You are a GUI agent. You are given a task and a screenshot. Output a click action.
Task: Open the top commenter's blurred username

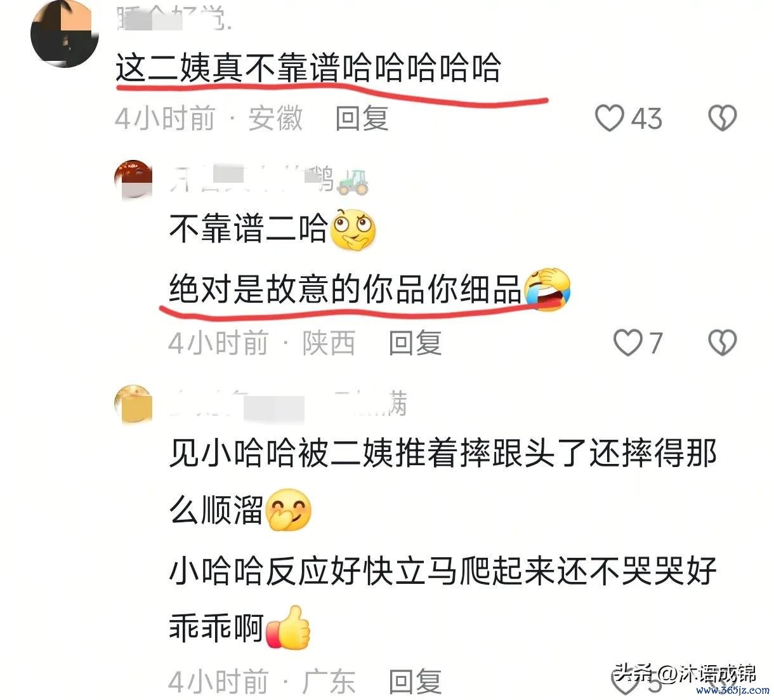(173, 20)
